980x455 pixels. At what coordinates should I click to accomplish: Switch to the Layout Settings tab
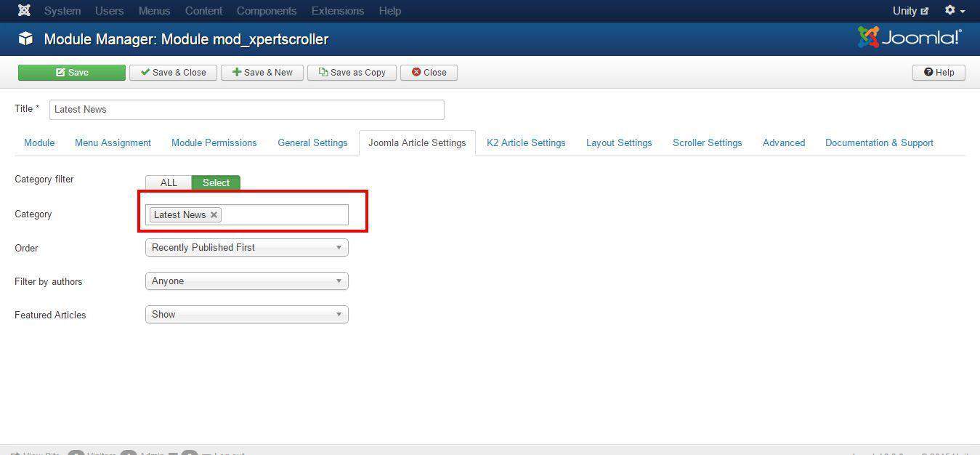click(x=618, y=143)
